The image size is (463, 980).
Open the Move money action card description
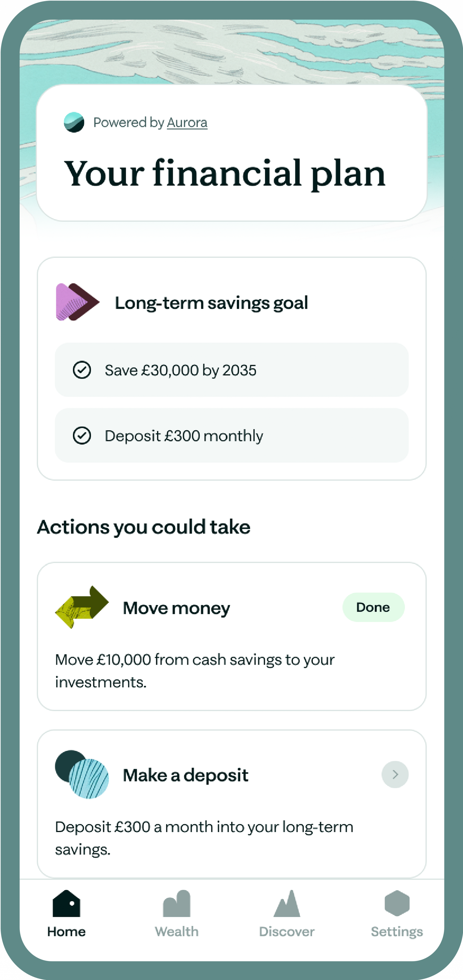pyautogui.click(x=194, y=671)
